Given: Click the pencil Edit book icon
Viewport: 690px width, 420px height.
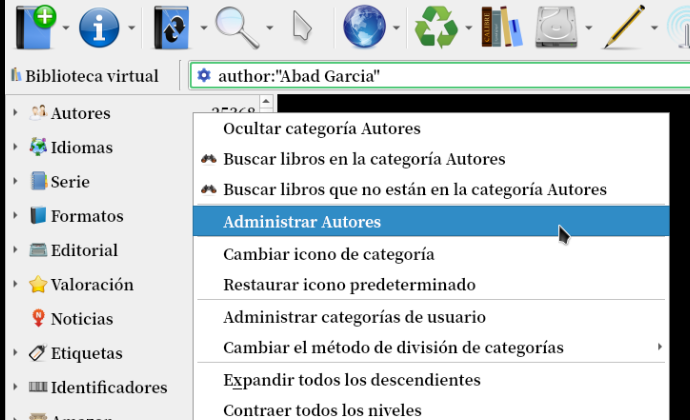Looking at the screenshot, I should (624, 26).
